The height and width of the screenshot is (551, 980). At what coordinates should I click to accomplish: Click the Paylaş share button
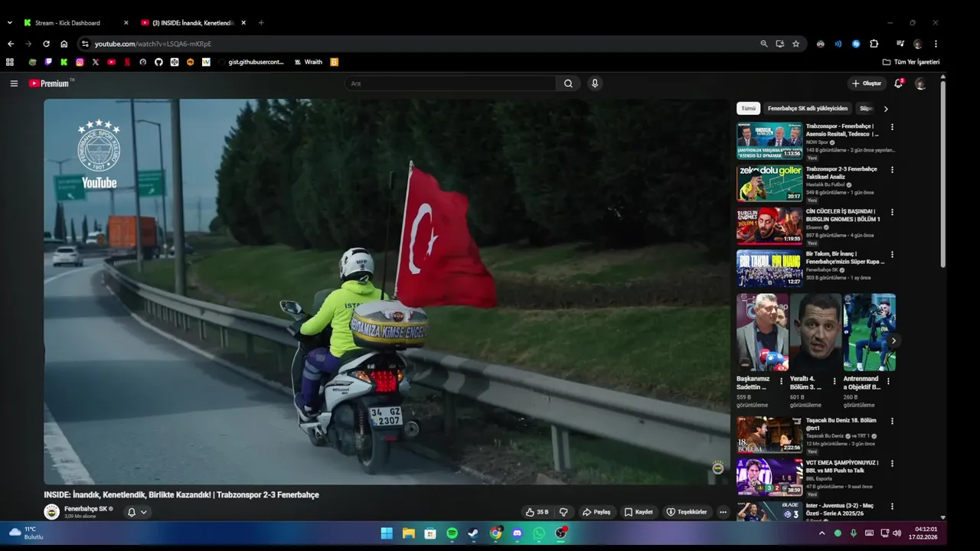click(x=596, y=512)
